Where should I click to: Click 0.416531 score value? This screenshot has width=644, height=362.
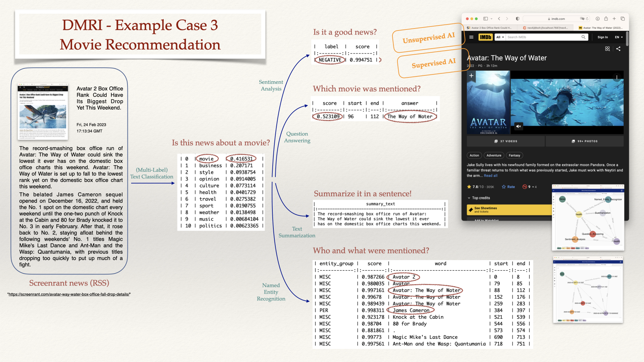[241, 159]
